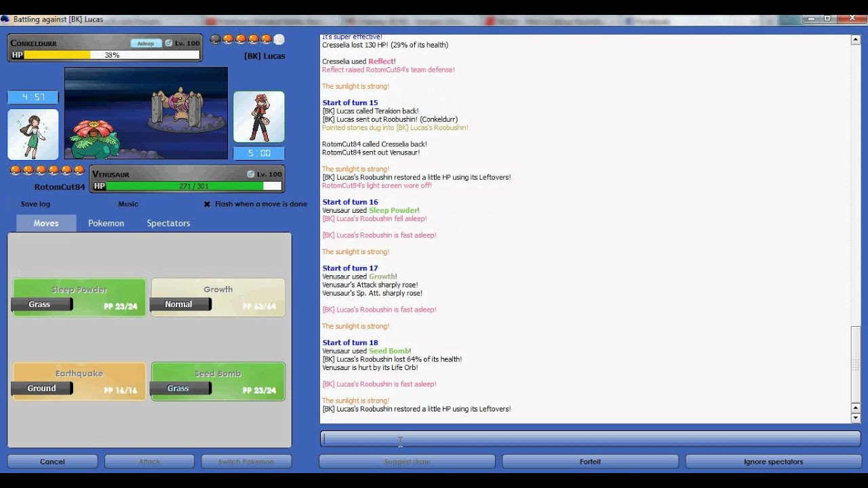Screen dimensions: 868x488
Task: Choose the Sleep Powder move
Action: (x=79, y=298)
